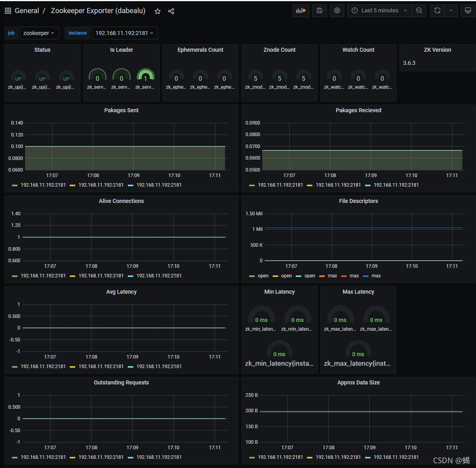Open the dashboards grid icon
The image size is (476, 468).
[8, 11]
